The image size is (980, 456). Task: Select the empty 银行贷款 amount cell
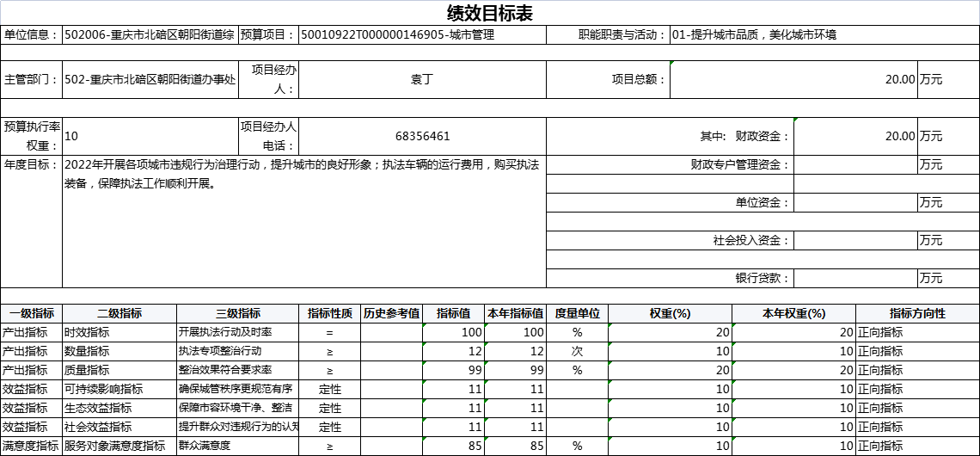tap(854, 278)
